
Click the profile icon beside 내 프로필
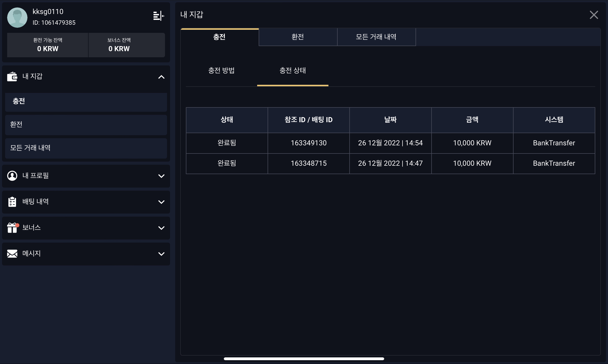pyautogui.click(x=12, y=176)
